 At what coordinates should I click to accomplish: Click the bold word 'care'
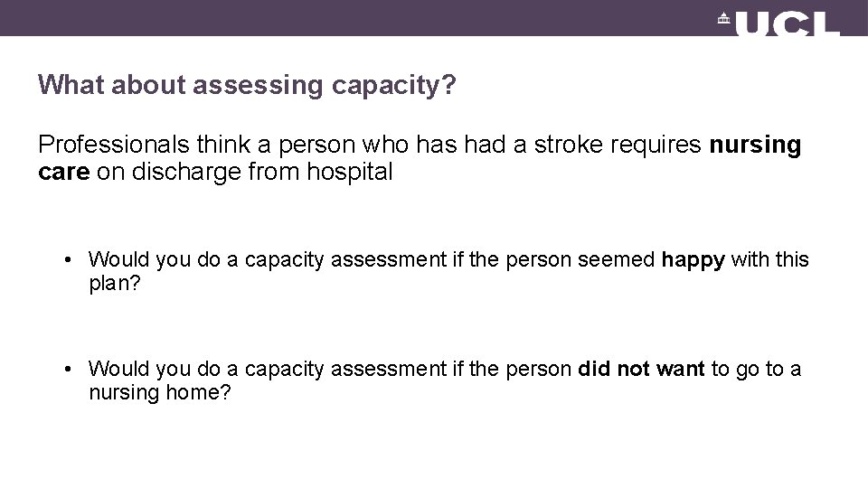[63, 172]
